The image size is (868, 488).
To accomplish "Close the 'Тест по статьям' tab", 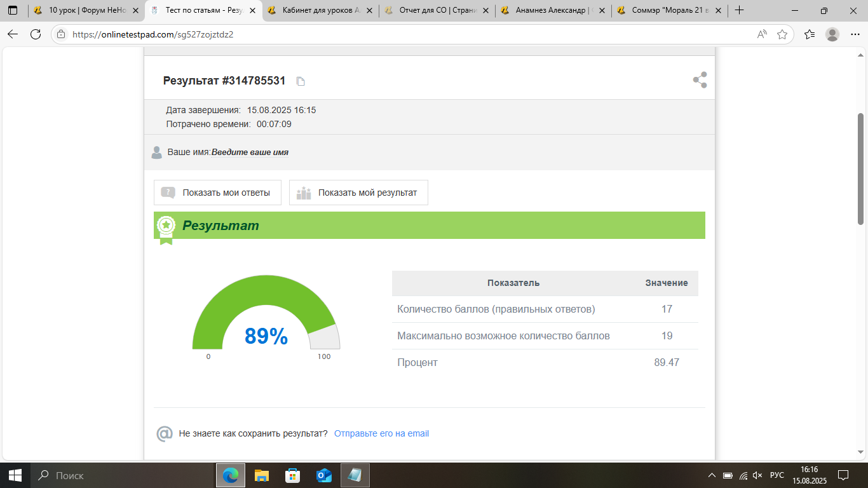I will [252, 10].
